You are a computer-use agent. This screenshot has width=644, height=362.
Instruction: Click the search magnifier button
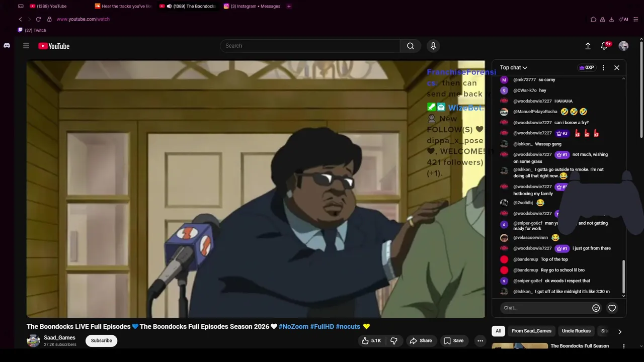coord(411,46)
